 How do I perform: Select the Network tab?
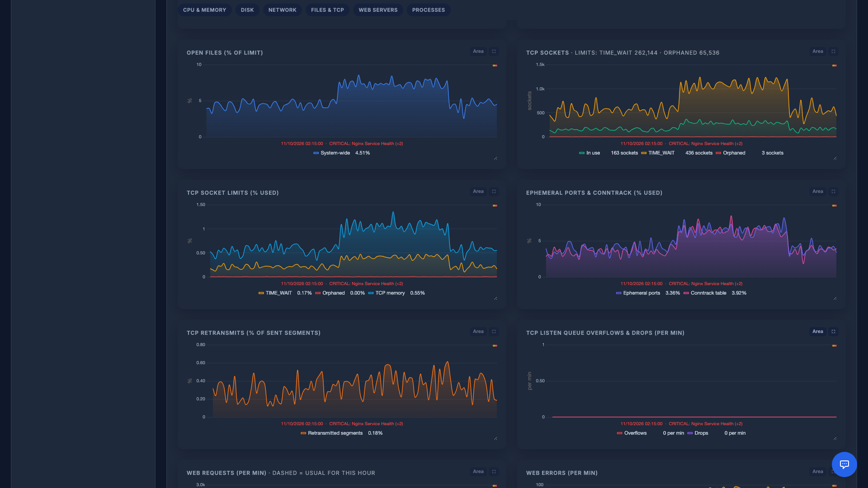point(283,10)
